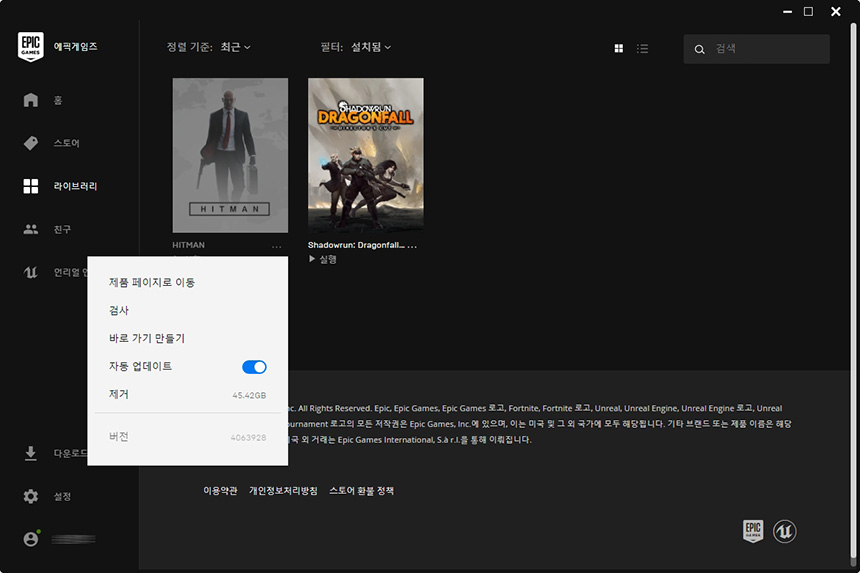
Task: Click the user profile avatar icon
Action: (31, 539)
